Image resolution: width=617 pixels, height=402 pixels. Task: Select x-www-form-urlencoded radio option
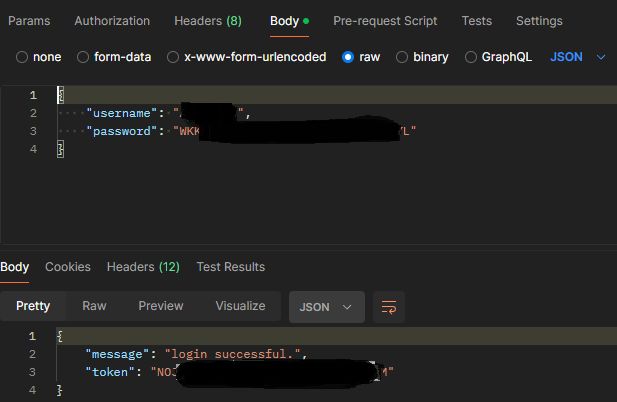pyautogui.click(x=173, y=57)
